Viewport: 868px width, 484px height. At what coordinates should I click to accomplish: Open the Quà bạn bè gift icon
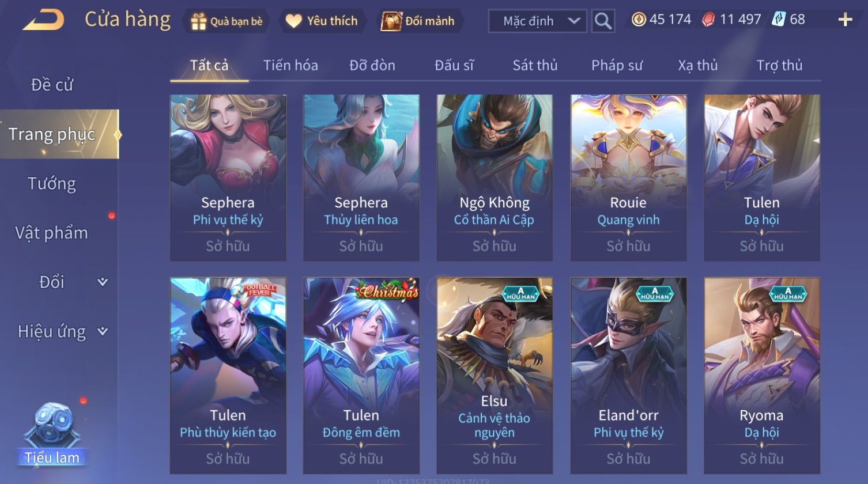199,21
